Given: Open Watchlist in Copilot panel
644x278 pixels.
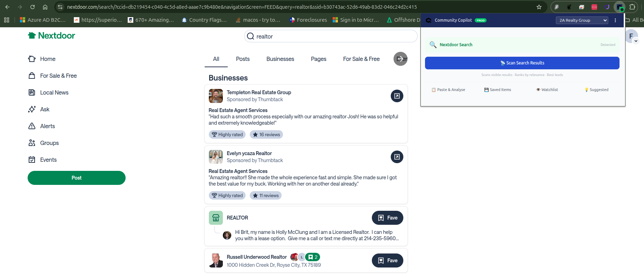Looking at the screenshot, I should click(547, 90).
